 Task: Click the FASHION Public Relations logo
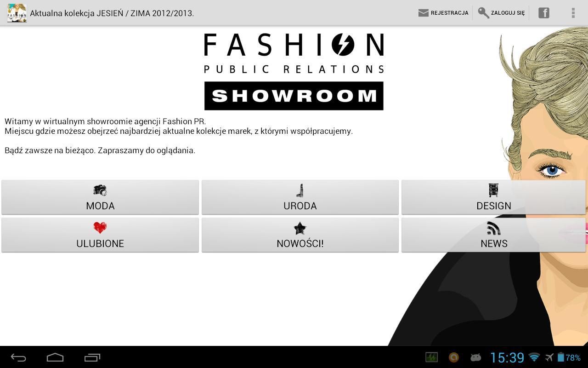(x=294, y=53)
